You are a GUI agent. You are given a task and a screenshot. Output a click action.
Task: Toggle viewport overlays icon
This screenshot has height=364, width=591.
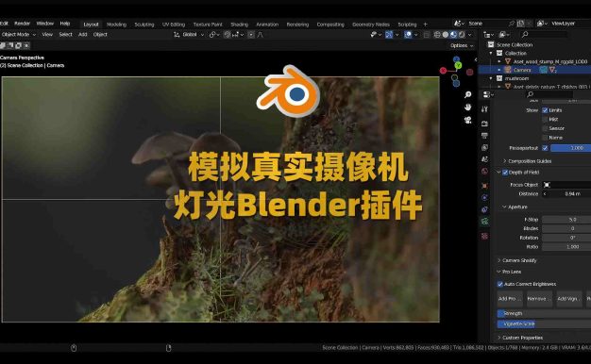pyautogui.click(x=408, y=35)
